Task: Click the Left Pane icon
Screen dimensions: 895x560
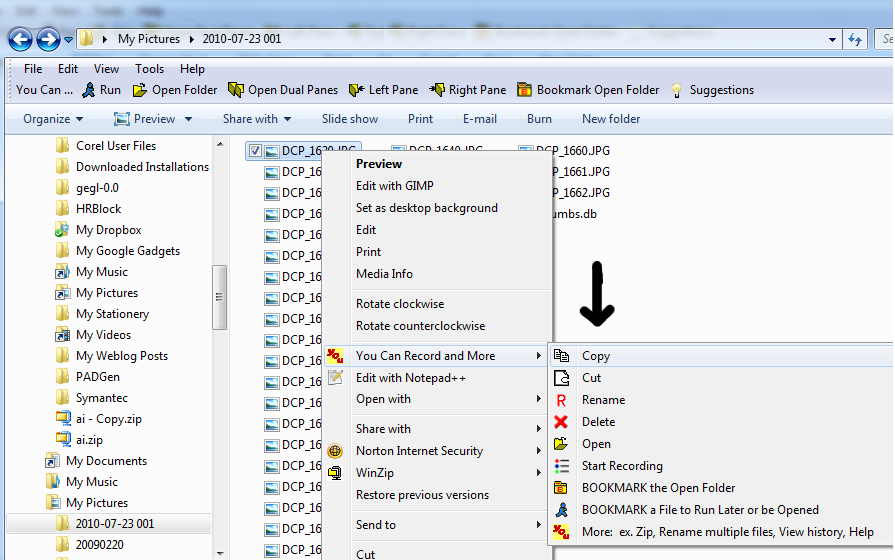Action: [x=356, y=90]
